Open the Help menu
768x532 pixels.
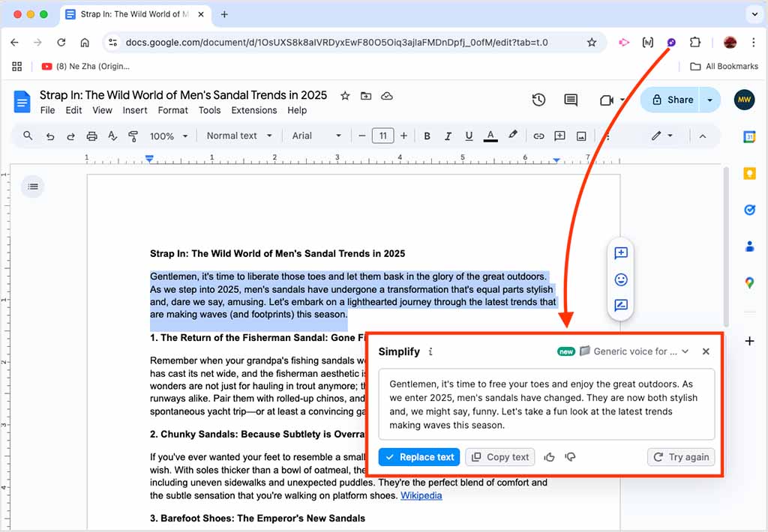[x=297, y=110]
